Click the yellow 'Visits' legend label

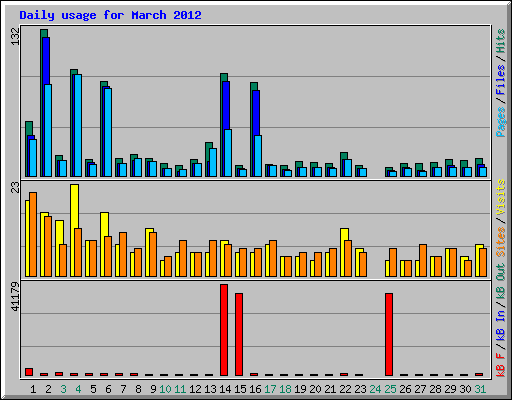(x=500, y=198)
